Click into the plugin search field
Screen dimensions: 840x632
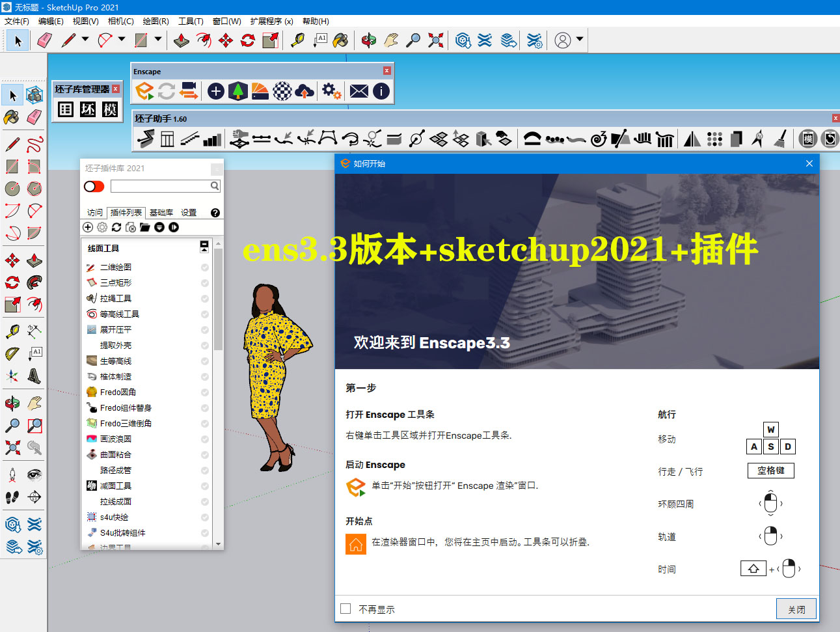coord(160,186)
